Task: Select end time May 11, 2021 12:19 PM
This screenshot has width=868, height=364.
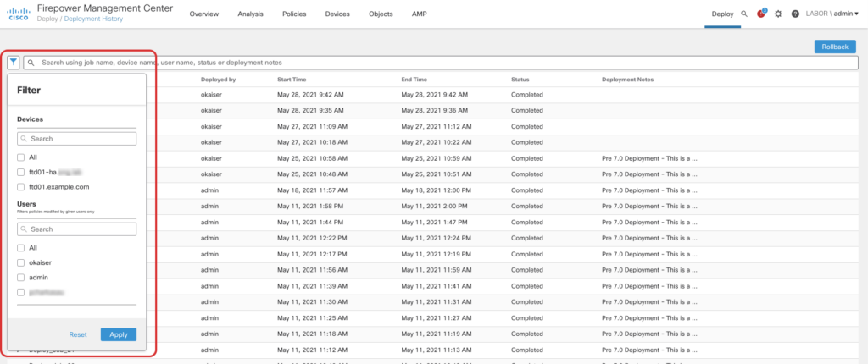Action: (x=437, y=254)
